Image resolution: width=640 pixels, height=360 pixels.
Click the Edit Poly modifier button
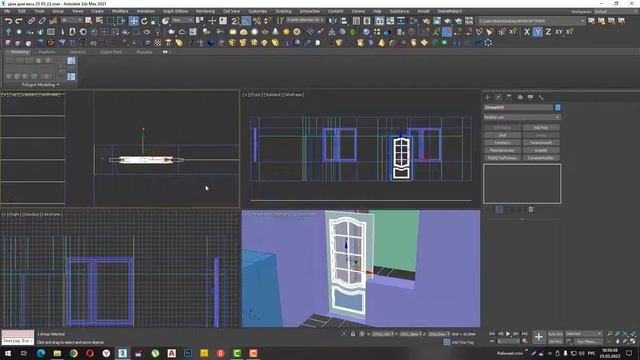[x=541, y=128]
